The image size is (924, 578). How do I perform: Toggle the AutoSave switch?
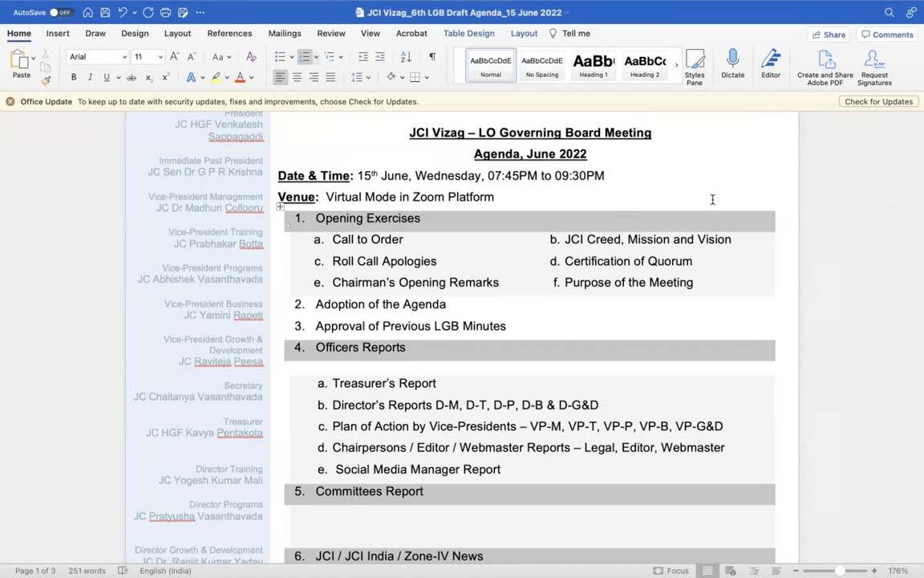tap(60, 12)
